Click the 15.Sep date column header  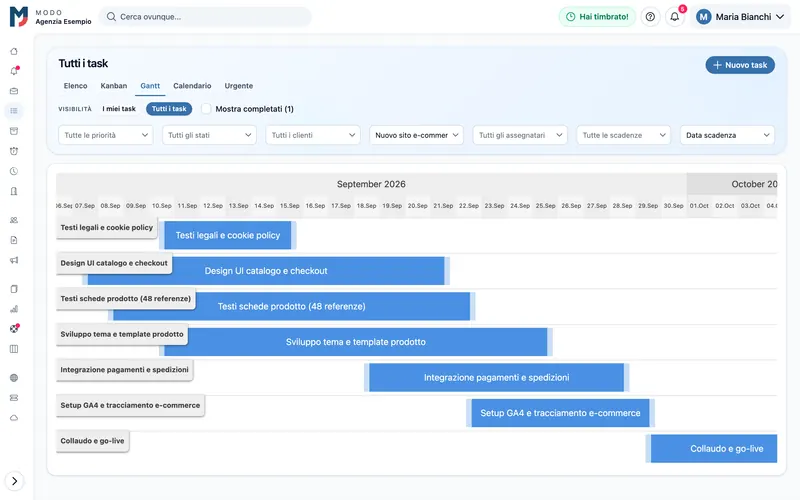289,206
